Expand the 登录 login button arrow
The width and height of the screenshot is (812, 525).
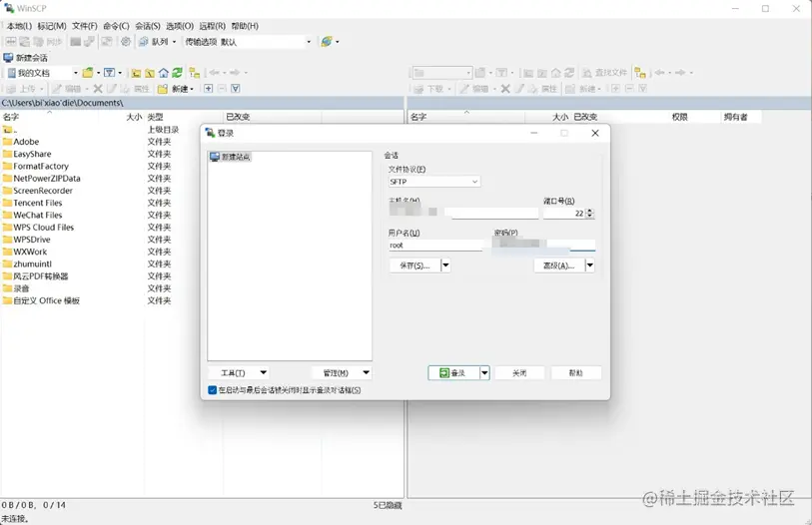coord(484,372)
